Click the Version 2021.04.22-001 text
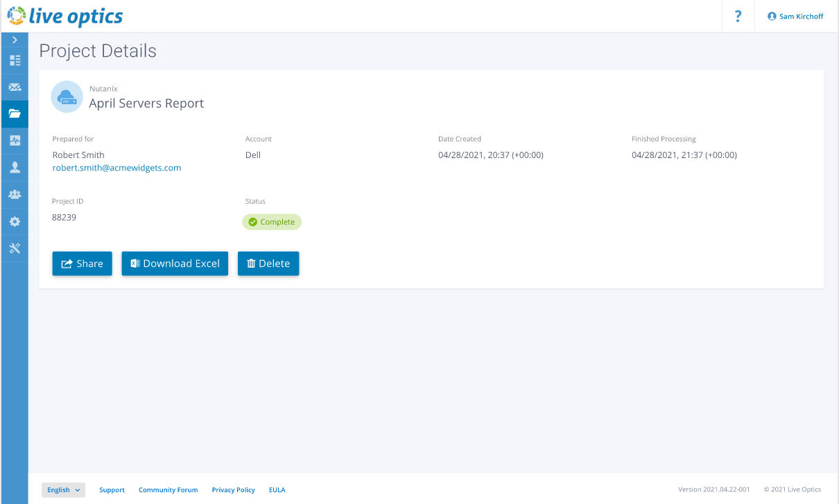839x504 pixels. 714,489
